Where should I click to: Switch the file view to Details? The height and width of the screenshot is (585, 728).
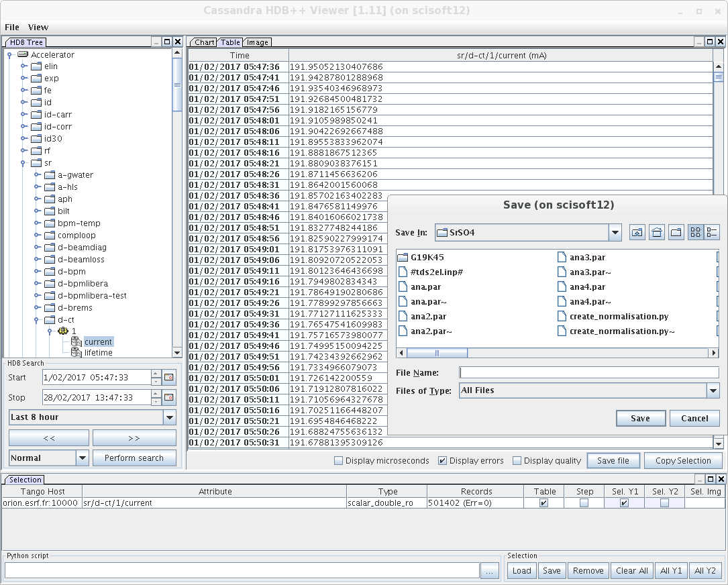coord(713,233)
